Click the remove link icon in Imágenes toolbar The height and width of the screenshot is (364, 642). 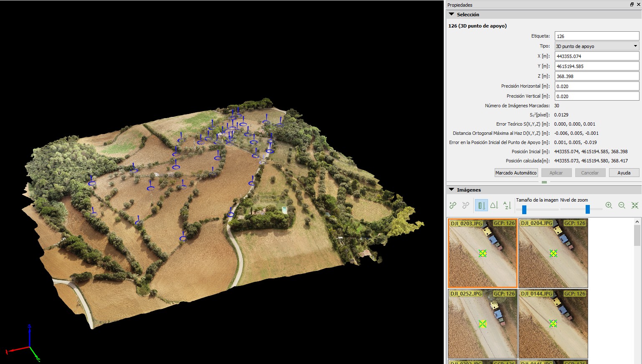pyautogui.click(x=465, y=205)
